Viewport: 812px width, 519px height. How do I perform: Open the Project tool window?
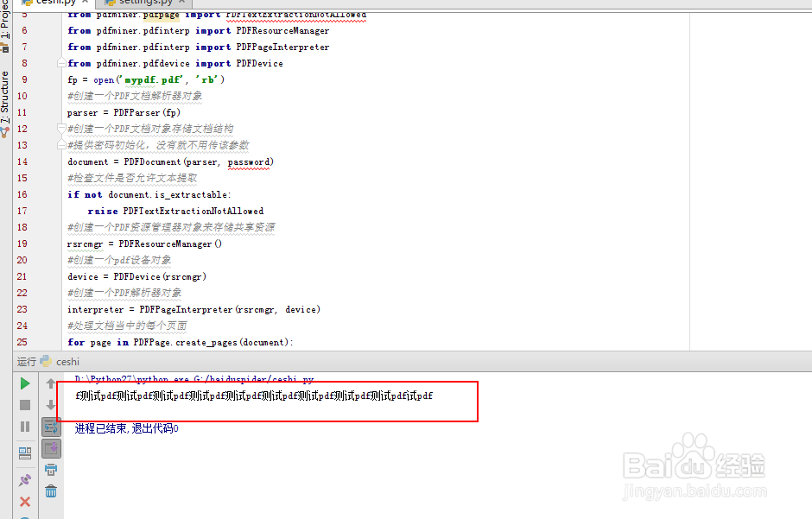(6, 19)
